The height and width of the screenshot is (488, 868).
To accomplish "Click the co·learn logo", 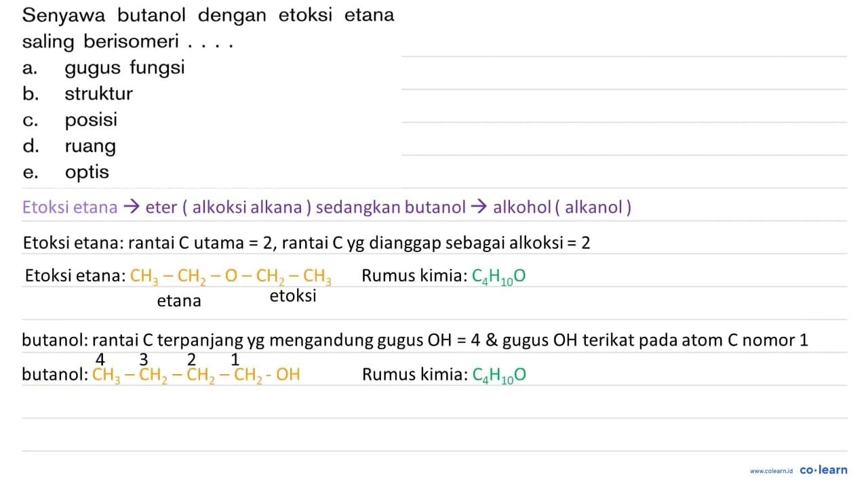I will [823, 470].
